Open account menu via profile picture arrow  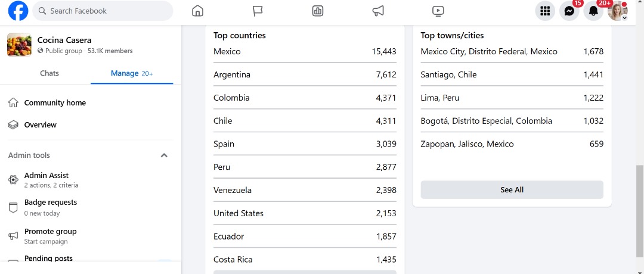pyautogui.click(x=625, y=18)
